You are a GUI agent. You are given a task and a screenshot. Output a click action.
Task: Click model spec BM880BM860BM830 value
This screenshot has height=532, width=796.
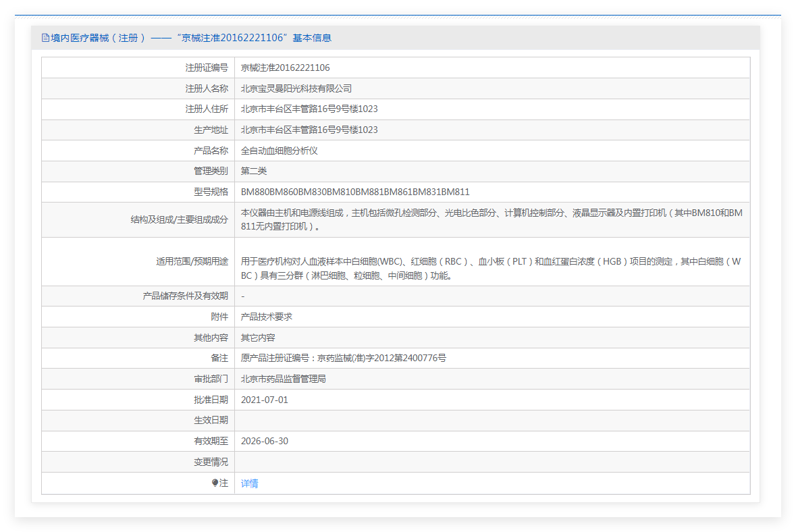(x=355, y=192)
